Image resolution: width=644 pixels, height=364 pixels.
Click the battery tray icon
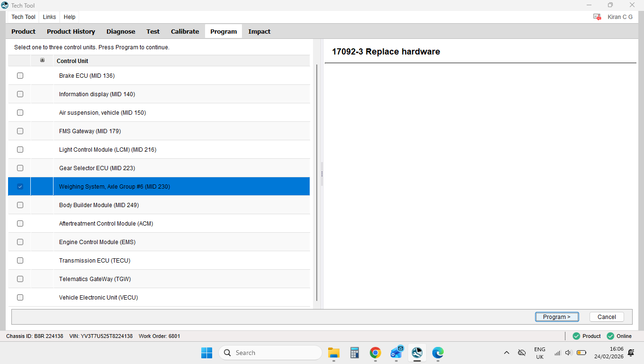[x=581, y=353]
